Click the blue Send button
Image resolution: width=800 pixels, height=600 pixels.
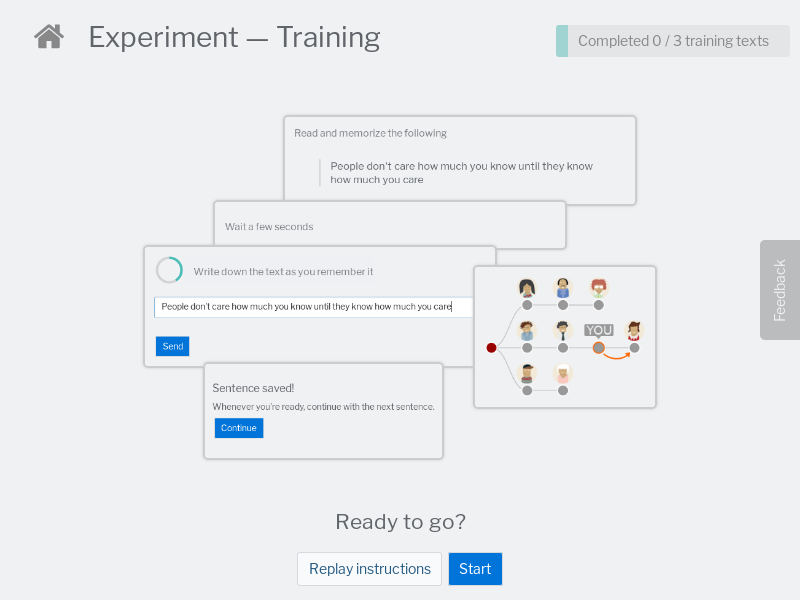[172, 346]
